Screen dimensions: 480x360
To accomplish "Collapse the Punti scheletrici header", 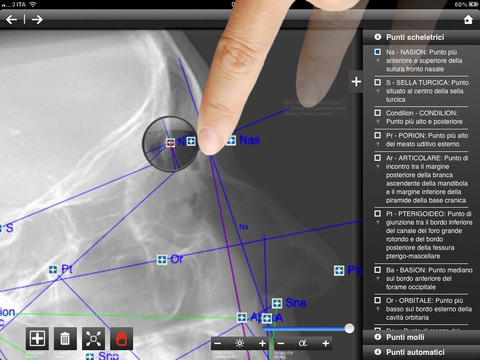I will pyautogui.click(x=421, y=37).
